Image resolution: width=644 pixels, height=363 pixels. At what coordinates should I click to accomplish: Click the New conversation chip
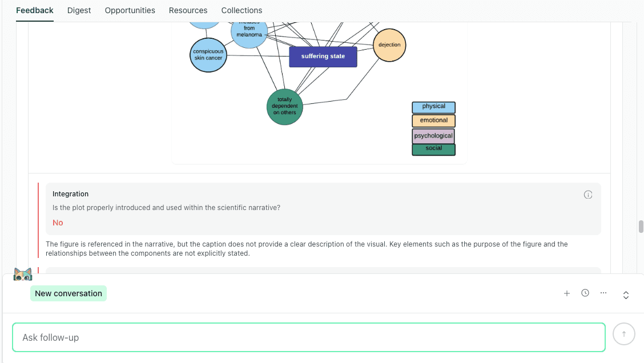click(x=68, y=293)
